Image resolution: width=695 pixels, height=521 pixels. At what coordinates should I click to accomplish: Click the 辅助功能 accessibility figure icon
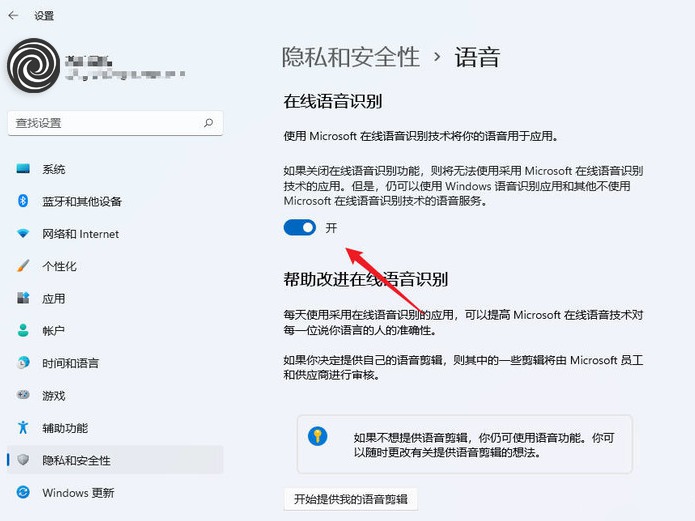coord(23,427)
